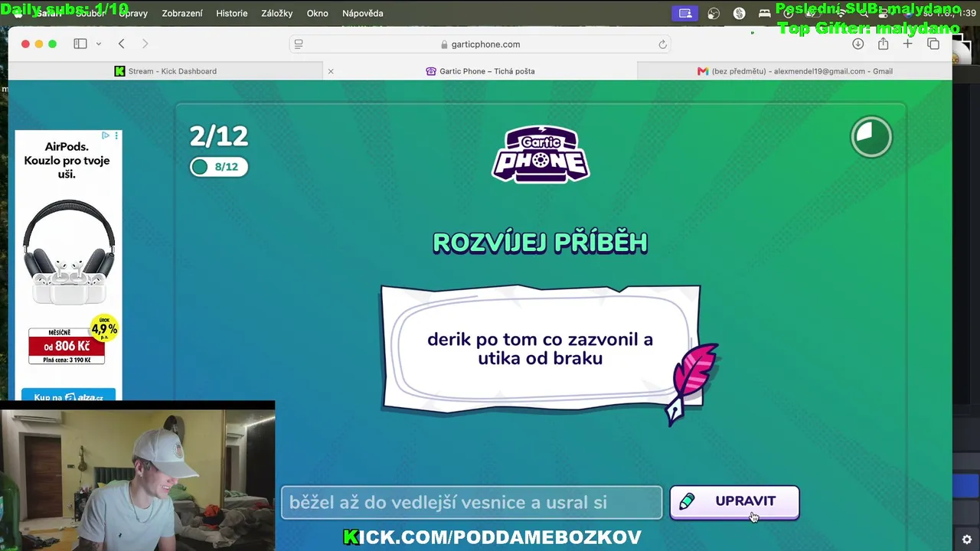
Task: Open the Úpravy menu
Action: coord(133,13)
